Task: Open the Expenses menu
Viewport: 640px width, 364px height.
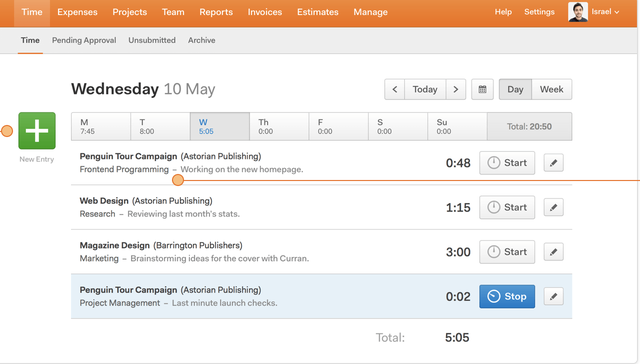Action: point(77,12)
